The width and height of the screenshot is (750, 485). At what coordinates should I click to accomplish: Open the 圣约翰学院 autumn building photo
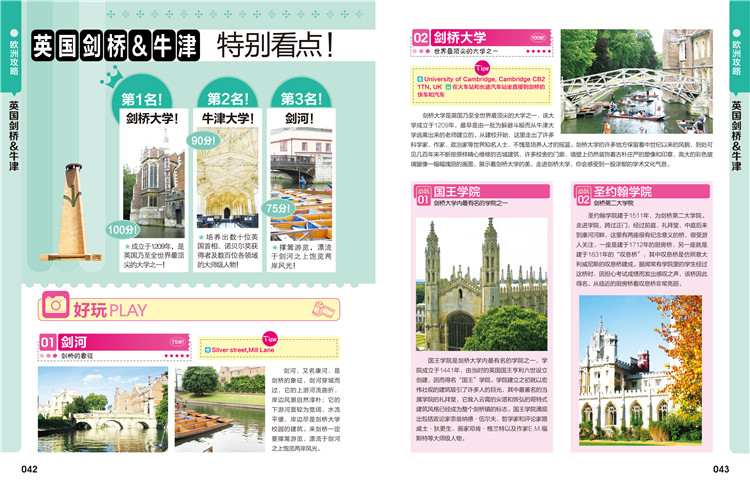coord(640,370)
